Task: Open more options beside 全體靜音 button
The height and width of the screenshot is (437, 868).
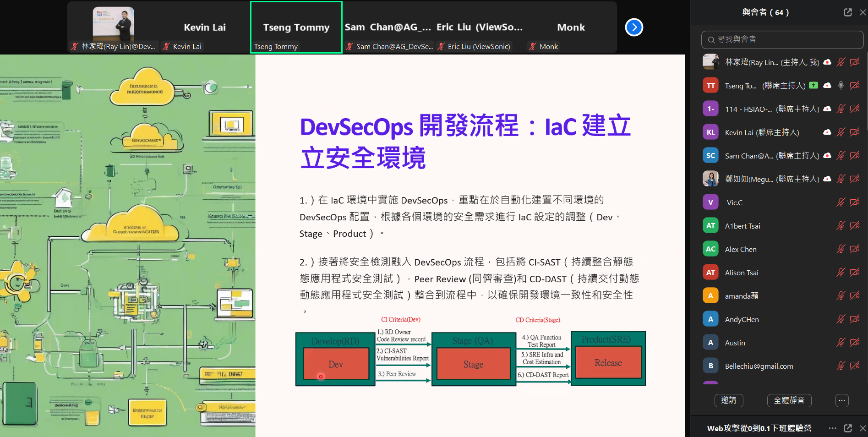Action: (x=842, y=400)
